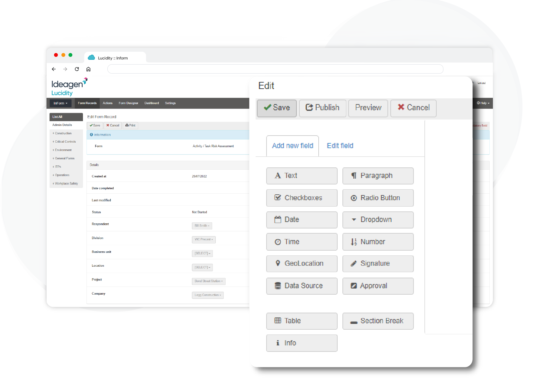Switch to the Edit field tab
This screenshot has height=392, width=545.
tap(340, 146)
